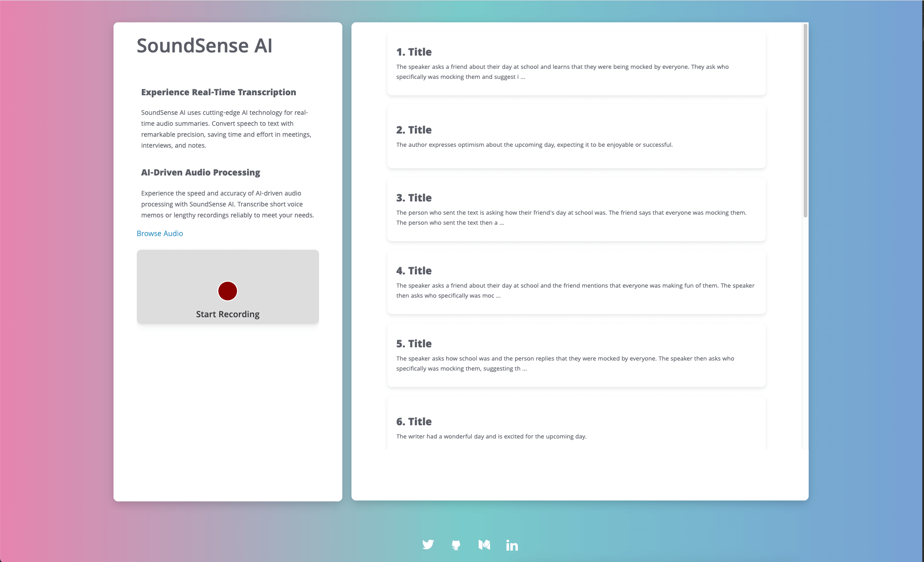The width and height of the screenshot is (924, 562).
Task: Click the summaries list scrollbar thumb
Action: tap(805, 120)
